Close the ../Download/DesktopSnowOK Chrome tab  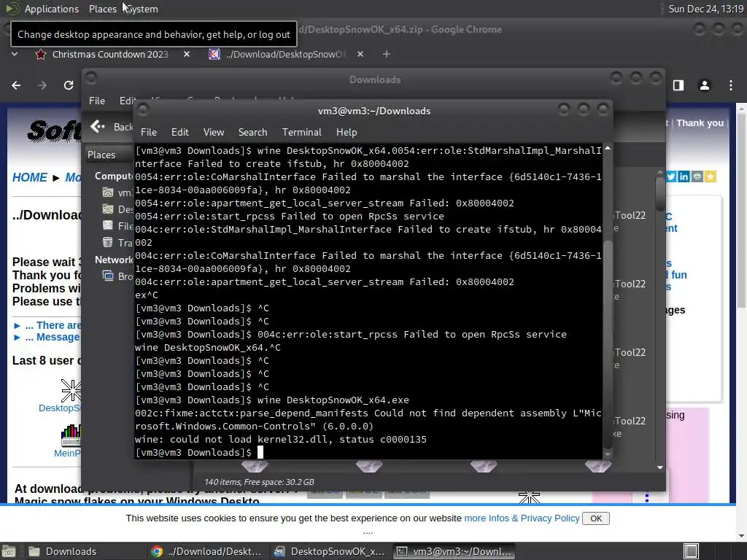pos(360,54)
